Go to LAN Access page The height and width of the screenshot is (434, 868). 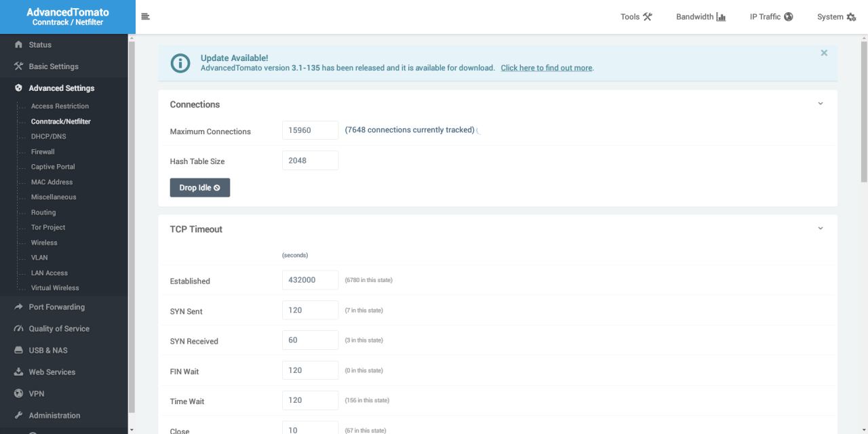50,273
